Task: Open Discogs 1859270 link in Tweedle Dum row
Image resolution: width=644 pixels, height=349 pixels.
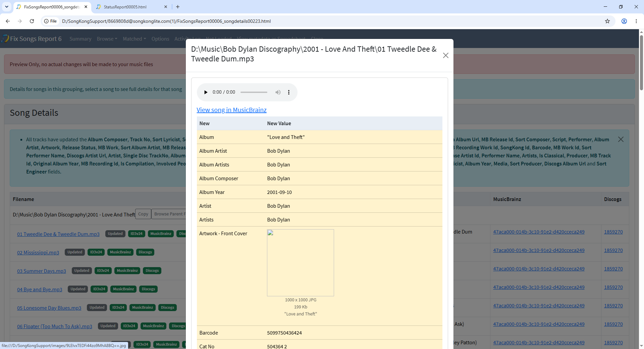Action: (613, 232)
